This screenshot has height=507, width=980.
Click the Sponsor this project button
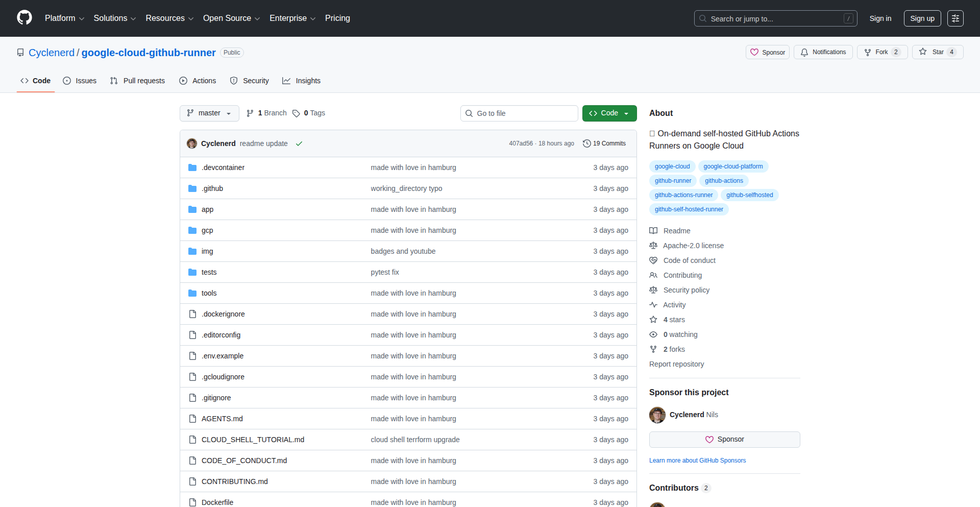[x=724, y=439]
